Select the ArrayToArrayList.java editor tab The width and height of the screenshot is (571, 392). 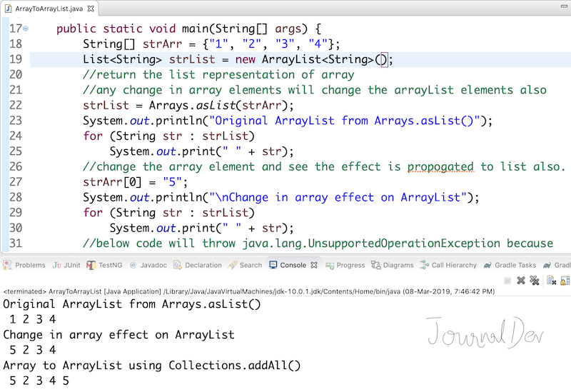click(x=49, y=9)
